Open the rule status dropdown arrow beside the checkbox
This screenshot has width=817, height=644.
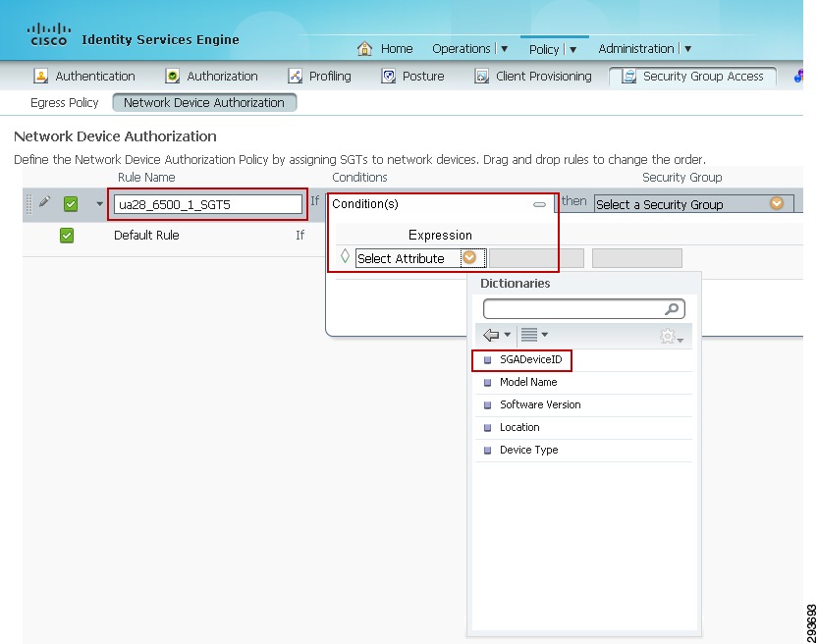click(x=99, y=204)
